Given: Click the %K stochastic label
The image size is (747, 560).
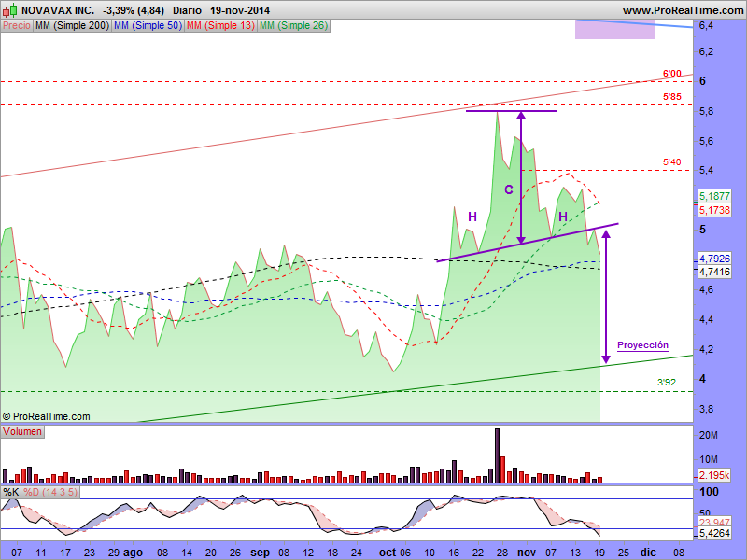Looking at the screenshot, I should [11, 492].
